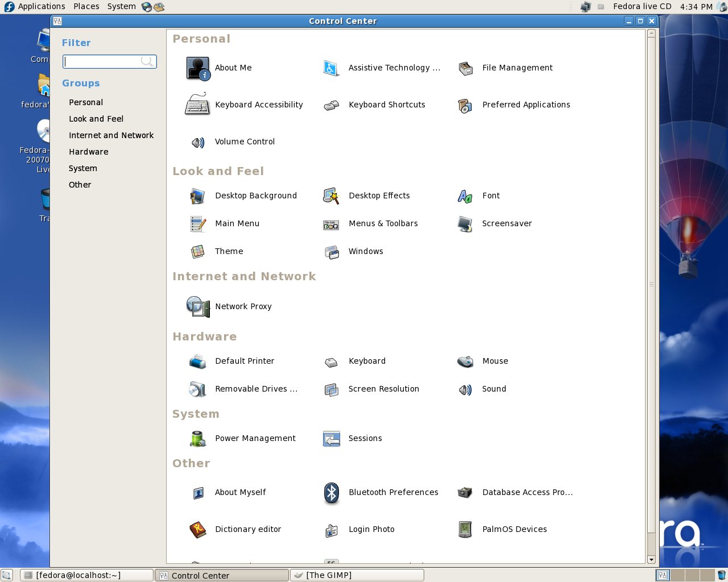This screenshot has height=582, width=728.
Task: Open the Control Center window menu icon
Action: [57, 21]
